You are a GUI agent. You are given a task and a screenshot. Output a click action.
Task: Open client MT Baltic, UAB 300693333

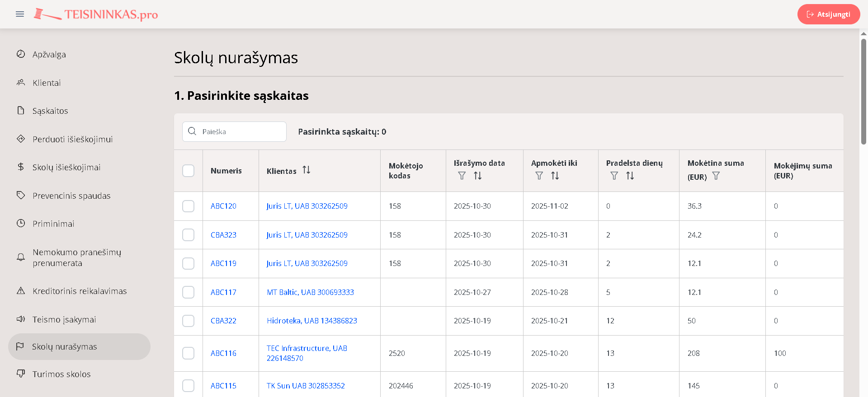310,292
